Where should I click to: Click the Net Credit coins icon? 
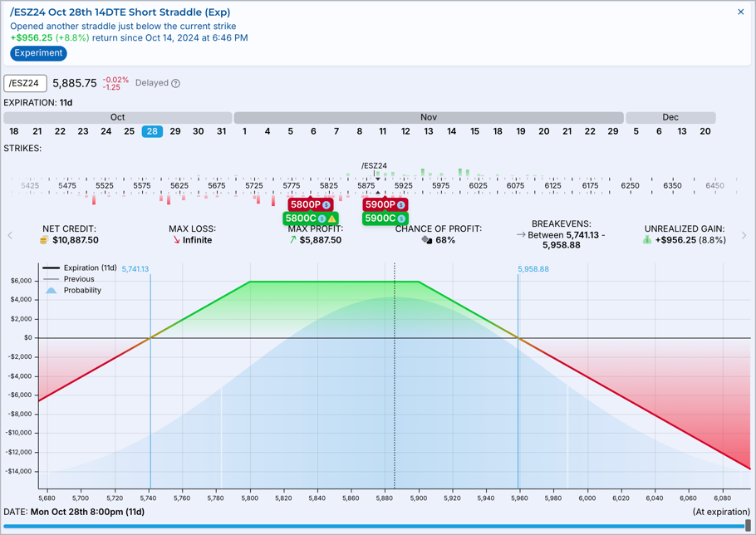44,240
